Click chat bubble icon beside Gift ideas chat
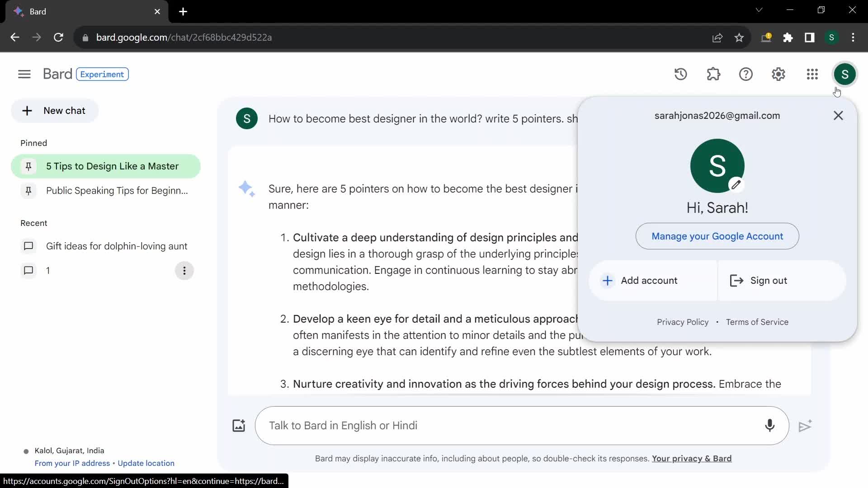 point(28,246)
